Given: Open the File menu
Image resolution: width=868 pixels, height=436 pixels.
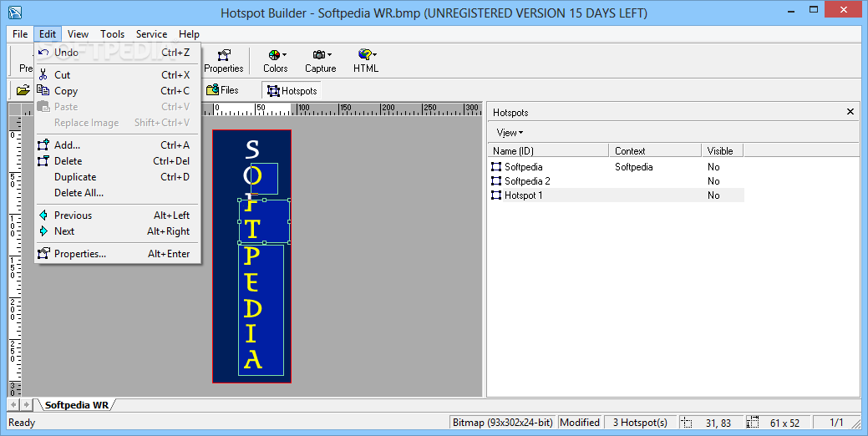Looking at the screenshot, I should point(20,34).
